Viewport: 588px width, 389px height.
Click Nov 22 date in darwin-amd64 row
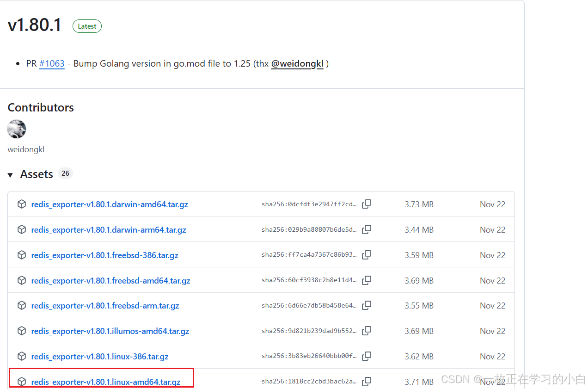pyautogui.click(x=492, y=204)
